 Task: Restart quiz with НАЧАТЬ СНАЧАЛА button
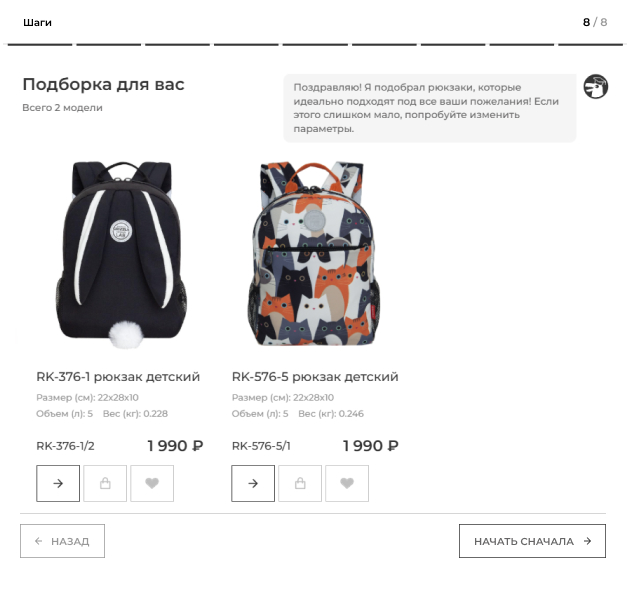coord(532,541)
